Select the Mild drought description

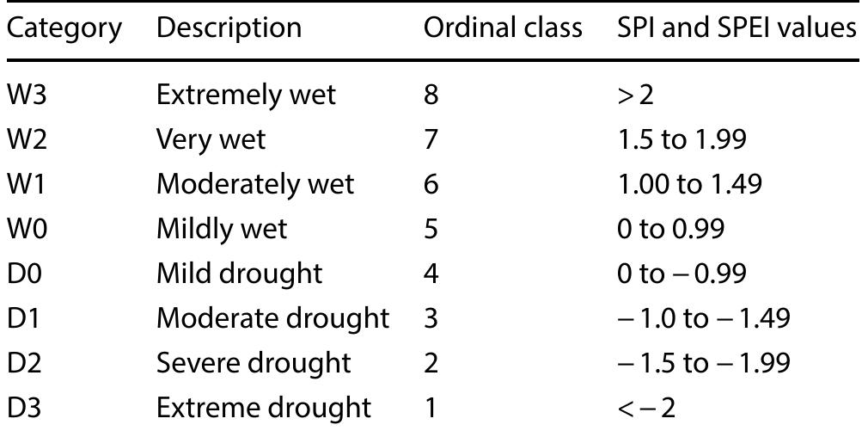(x=239, y=274)
